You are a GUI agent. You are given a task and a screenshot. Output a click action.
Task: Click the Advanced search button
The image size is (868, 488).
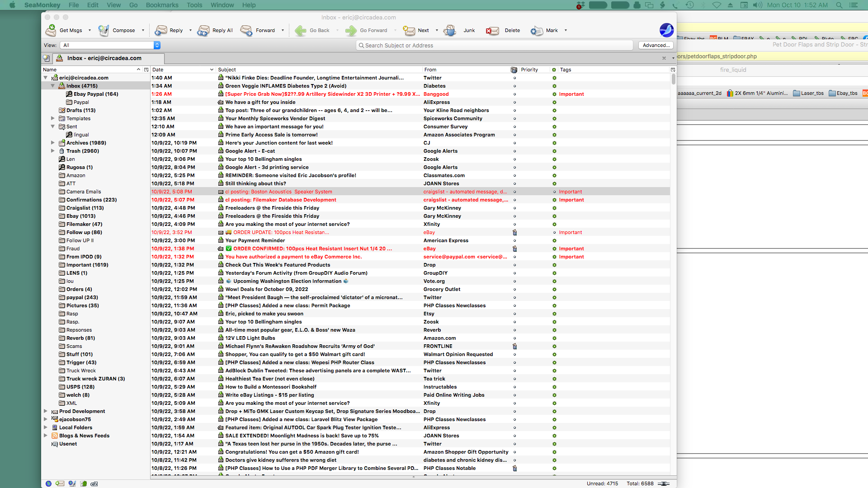point(656,45)
